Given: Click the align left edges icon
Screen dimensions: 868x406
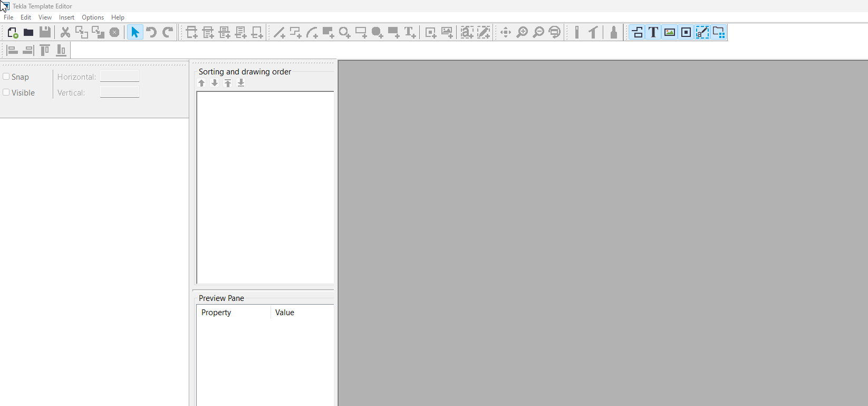Looking at the screenshot, I should point(13,51).
